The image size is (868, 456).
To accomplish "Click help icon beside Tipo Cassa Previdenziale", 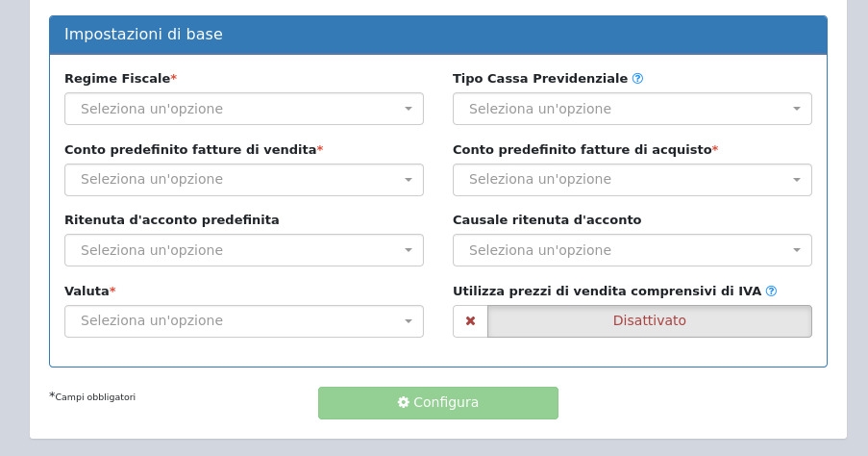I will point(637,79).
